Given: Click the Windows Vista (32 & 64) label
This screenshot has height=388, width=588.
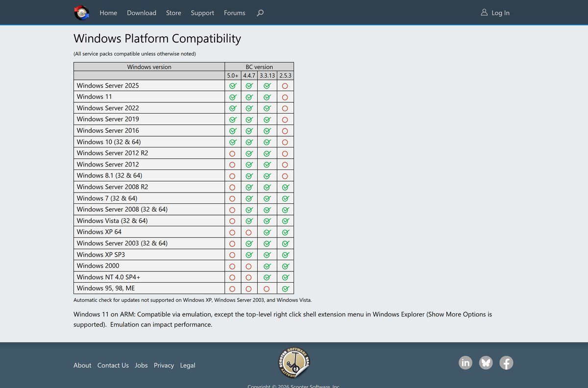Looking at the screenshot, I should click(112, 221).
